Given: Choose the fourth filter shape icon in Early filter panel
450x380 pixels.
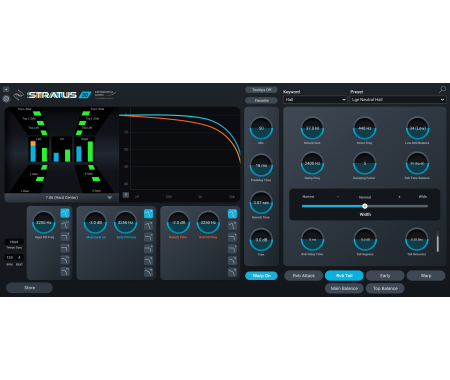Looking at the screenshot, I should 149,249.
